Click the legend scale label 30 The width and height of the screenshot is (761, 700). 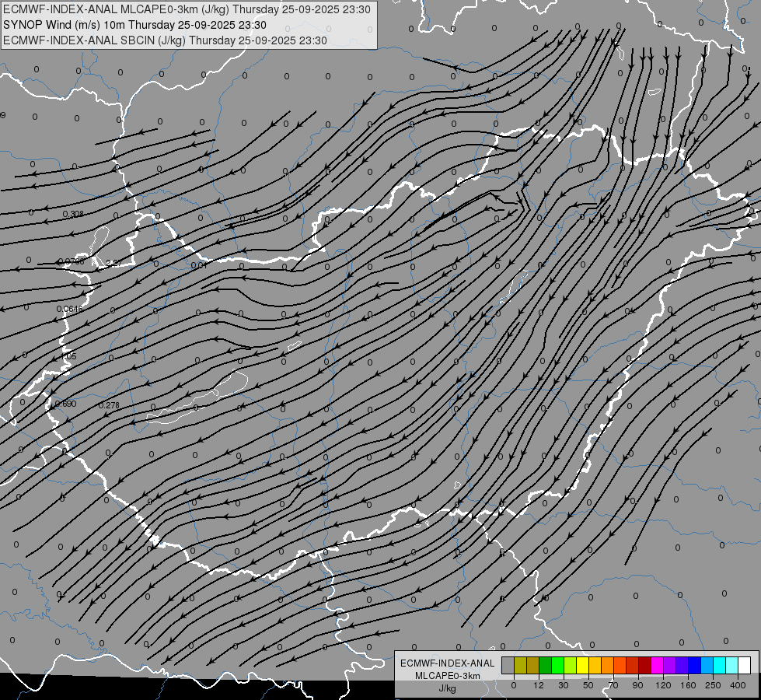(x=564, y=685)
